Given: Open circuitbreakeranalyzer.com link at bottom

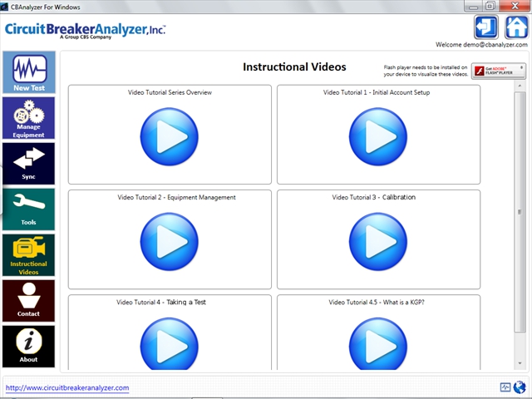Looking at the screenshot, I should coord(67,388).
